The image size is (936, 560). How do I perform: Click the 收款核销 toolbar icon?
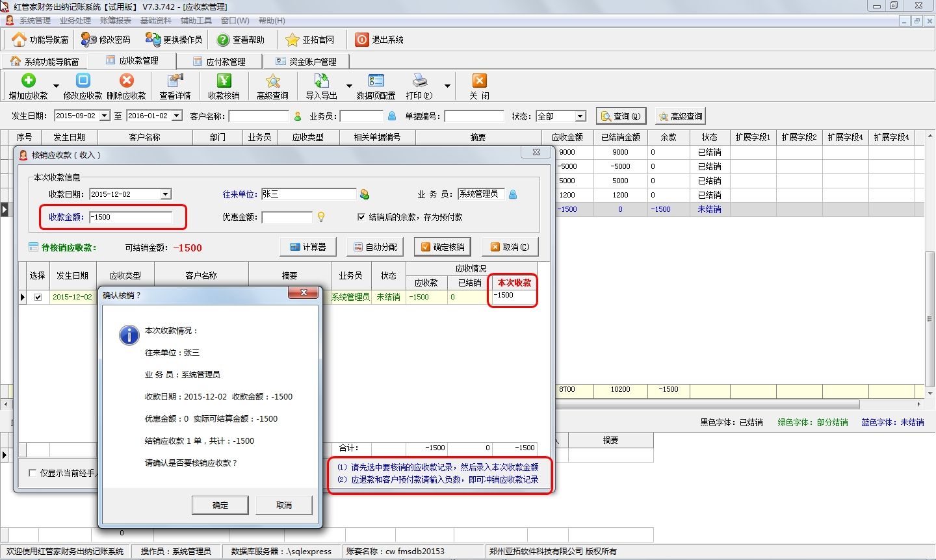[224, 81]
